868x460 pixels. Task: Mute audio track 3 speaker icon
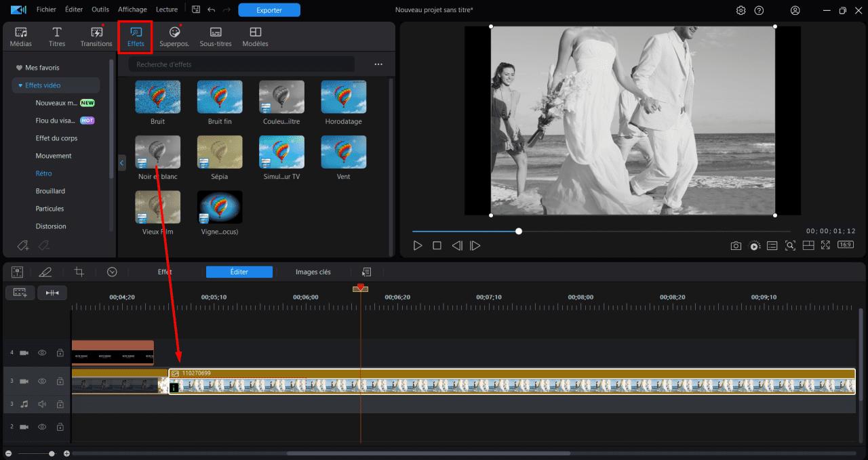(42, 404)
